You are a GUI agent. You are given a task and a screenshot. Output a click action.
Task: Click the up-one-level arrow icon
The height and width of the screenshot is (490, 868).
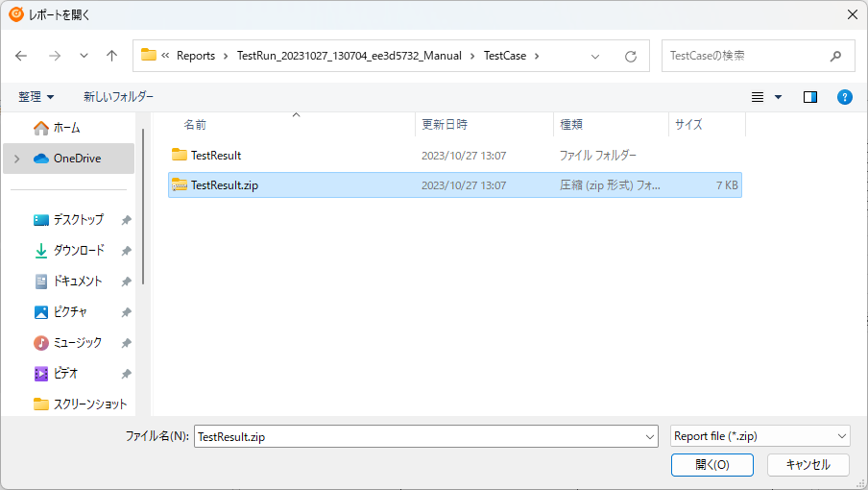pyautogui.click(x=111, y=56)
